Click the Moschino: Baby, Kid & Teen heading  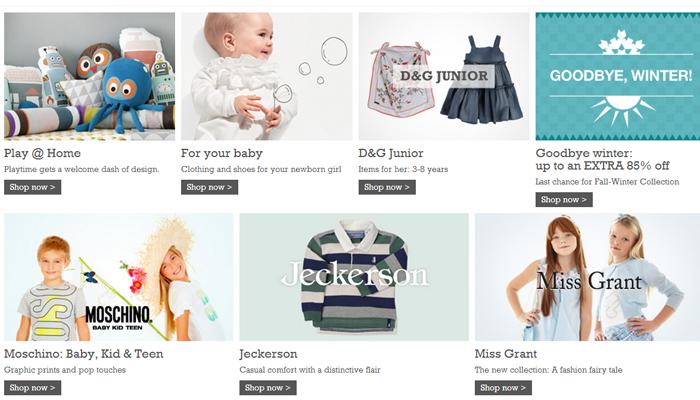click(x=83, y=354)
